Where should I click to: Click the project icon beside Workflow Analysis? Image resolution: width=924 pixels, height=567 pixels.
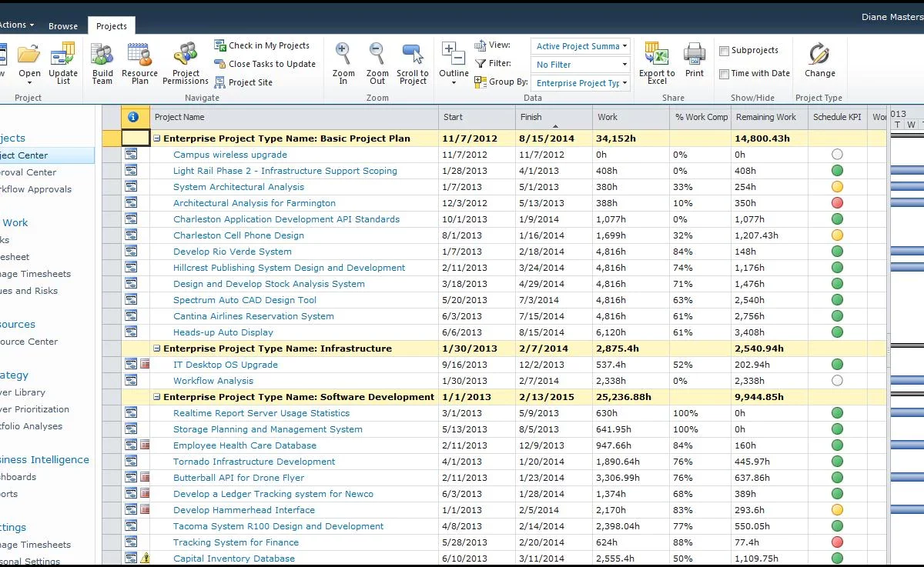pos(131,381)
